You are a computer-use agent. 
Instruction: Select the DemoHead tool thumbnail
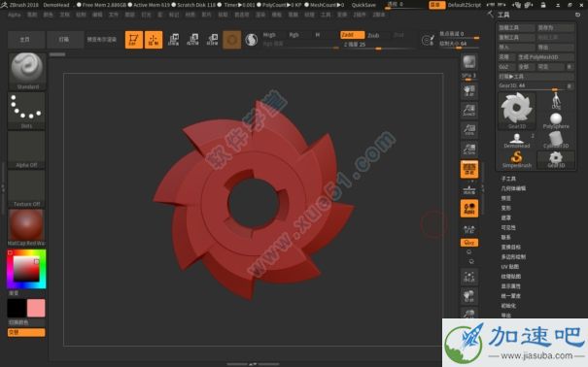pyautogui.click(x=517, y=140)
